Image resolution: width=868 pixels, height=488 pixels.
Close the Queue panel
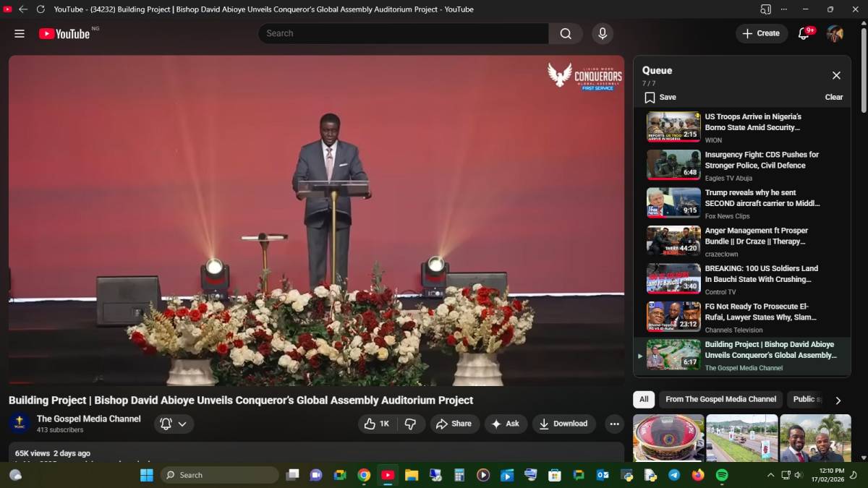(x=836, y=75)
